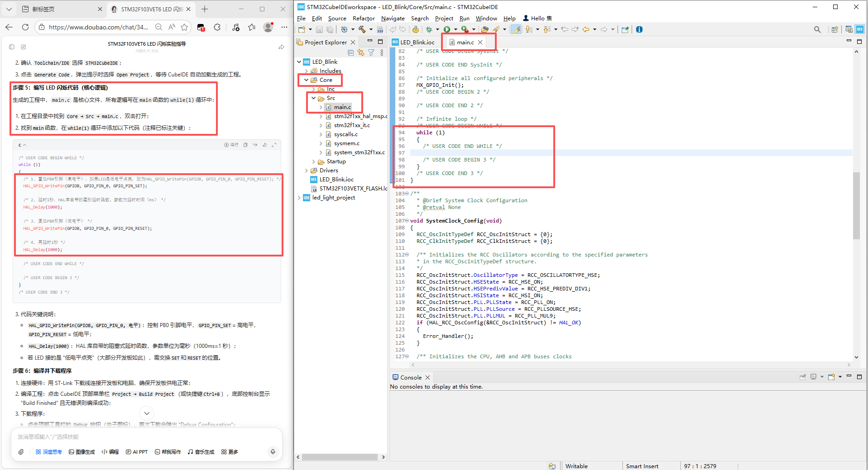Viewport: 868px width, 470px height.
Task: Open the Debug icon dropdown arrow
Action: click(x=437, y=29)
